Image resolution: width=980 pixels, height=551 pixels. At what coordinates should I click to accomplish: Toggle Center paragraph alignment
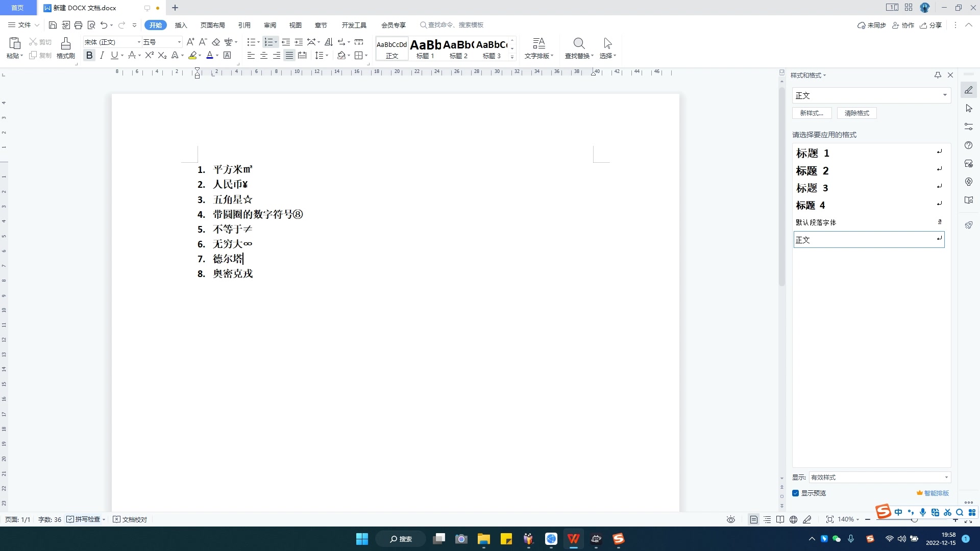click(x=264, y=55)
